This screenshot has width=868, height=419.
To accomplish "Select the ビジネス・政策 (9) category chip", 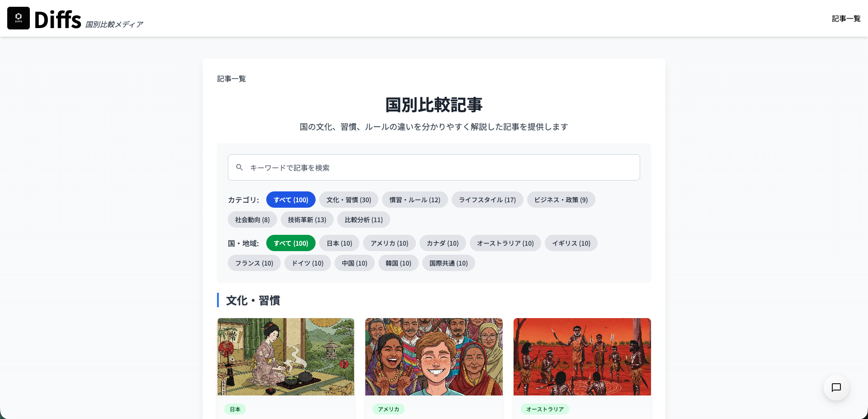I will (561, 200).
